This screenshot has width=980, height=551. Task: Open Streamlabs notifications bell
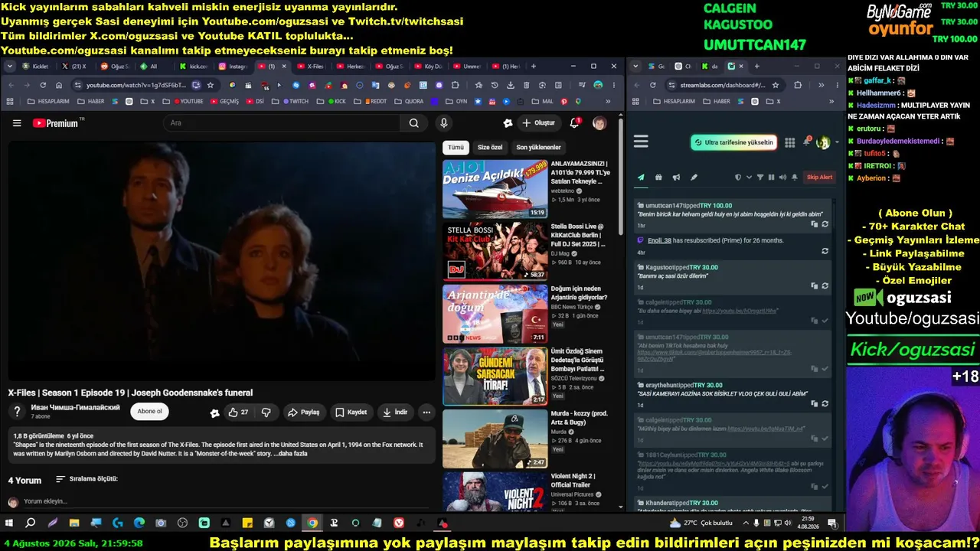[806, 142]
